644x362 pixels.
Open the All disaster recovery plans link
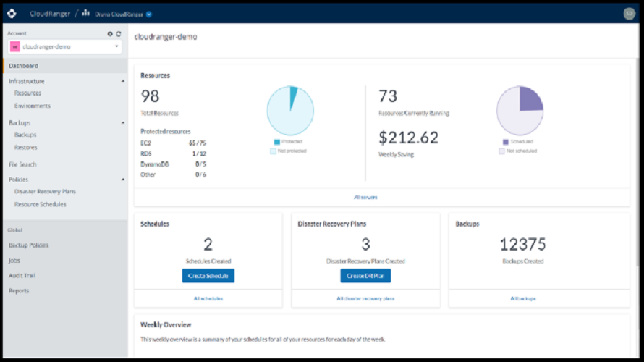[x=365, y=299]
